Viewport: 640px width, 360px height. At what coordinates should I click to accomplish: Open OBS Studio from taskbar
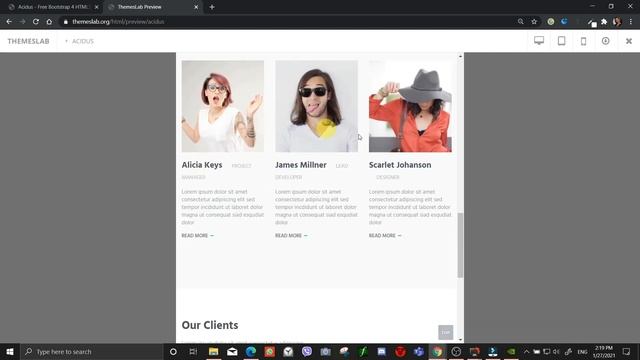tap(456, 351)
